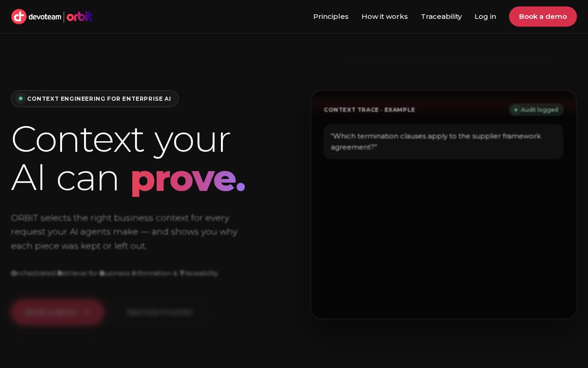Click the gradient orbit wordmark logo
This screenshot has height=368, width=588.
click(x=79, y=17)
